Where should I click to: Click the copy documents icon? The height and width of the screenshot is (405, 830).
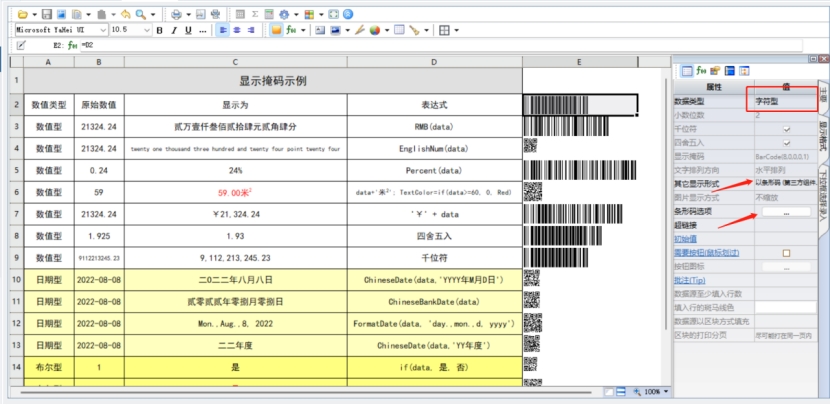pyautogui.click(x=77, y=14)
